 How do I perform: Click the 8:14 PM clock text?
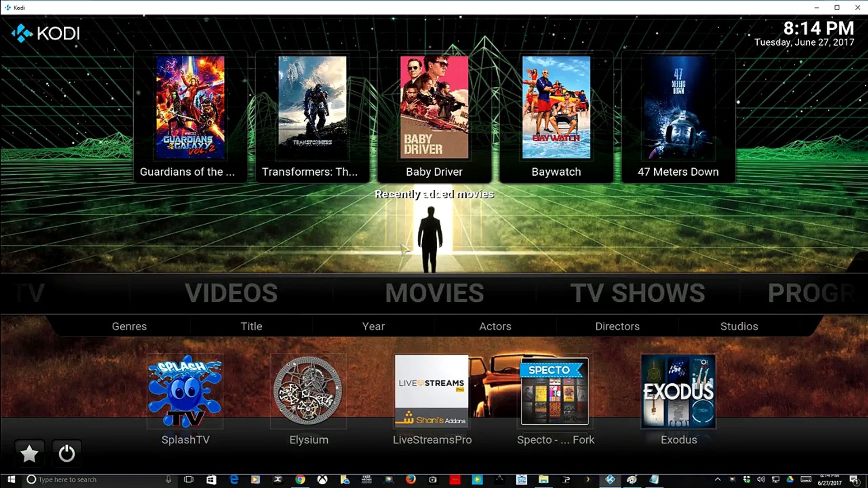click(818, 28)
